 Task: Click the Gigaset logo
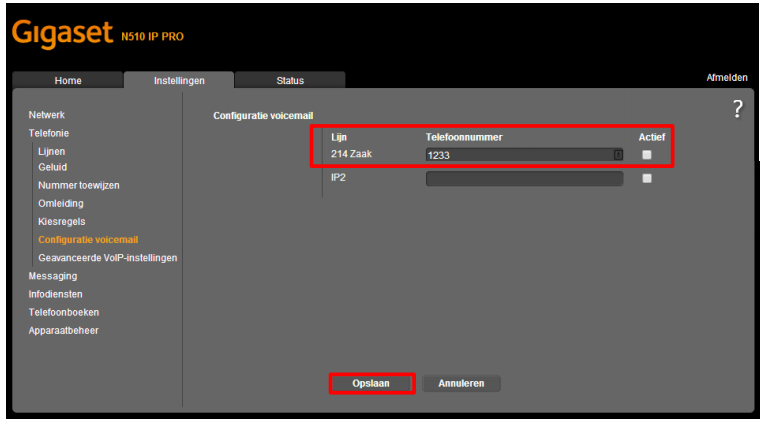62,34
